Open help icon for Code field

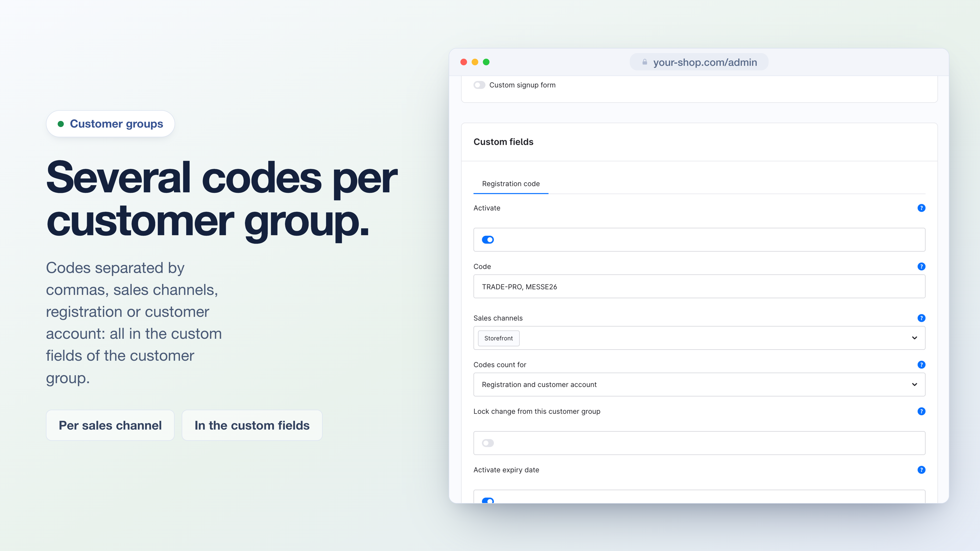[921, 267]
